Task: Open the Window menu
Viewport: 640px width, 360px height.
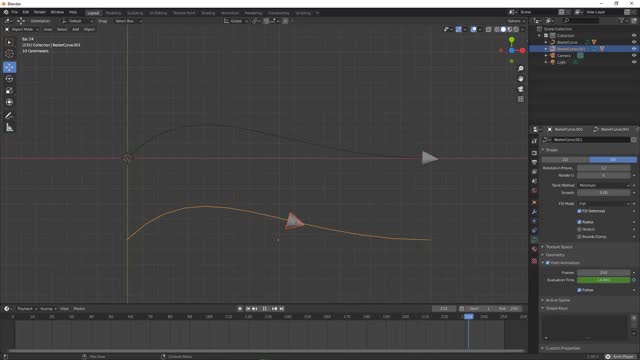Action: pyautogui.click(x=57, y=12)
